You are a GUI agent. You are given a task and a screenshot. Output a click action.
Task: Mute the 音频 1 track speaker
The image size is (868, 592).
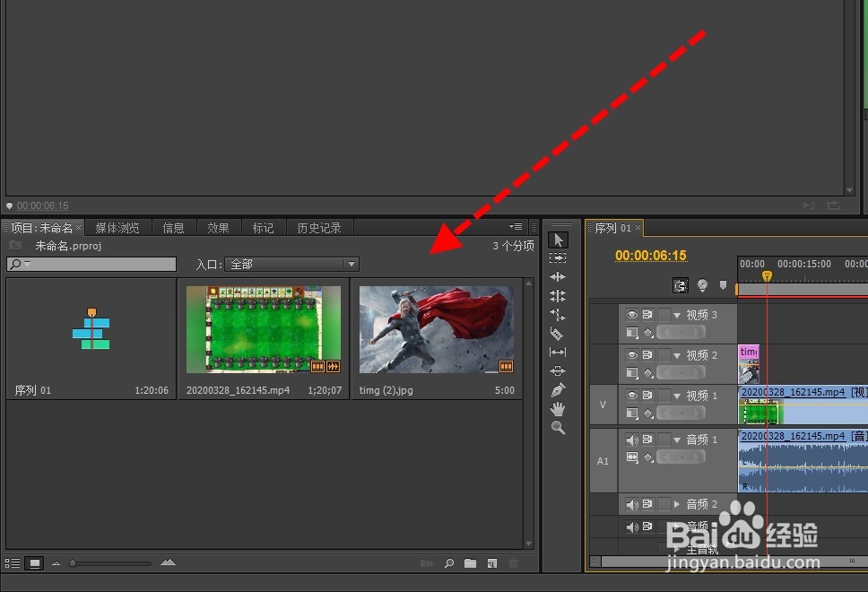[631, 440]
